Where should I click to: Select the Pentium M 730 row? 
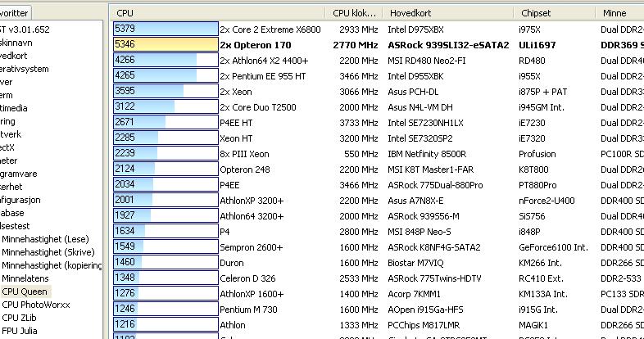(248, 310)
